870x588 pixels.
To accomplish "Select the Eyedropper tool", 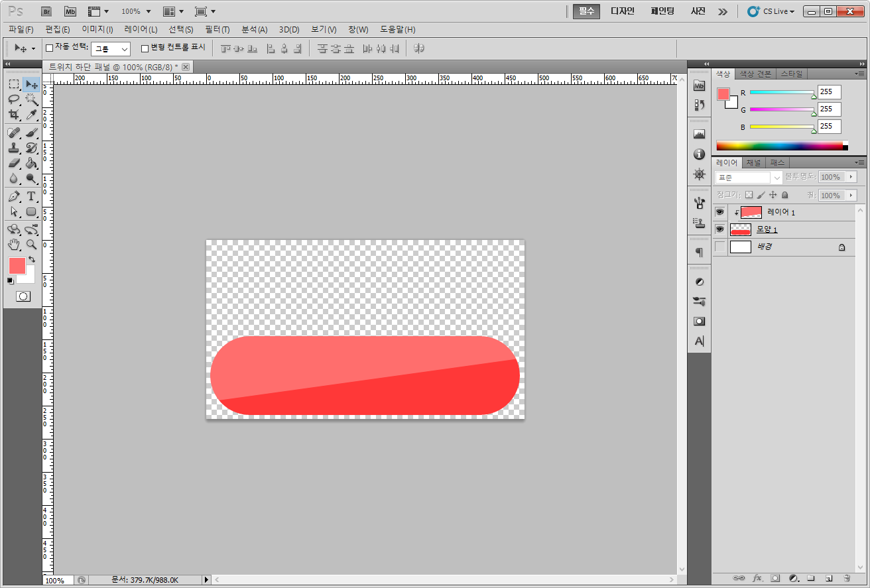I will click(31, 115).
